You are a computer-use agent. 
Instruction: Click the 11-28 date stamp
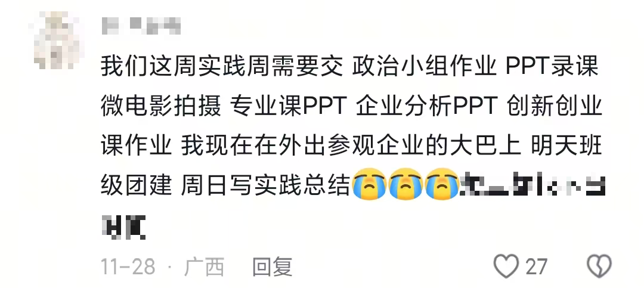pos(128,267)
